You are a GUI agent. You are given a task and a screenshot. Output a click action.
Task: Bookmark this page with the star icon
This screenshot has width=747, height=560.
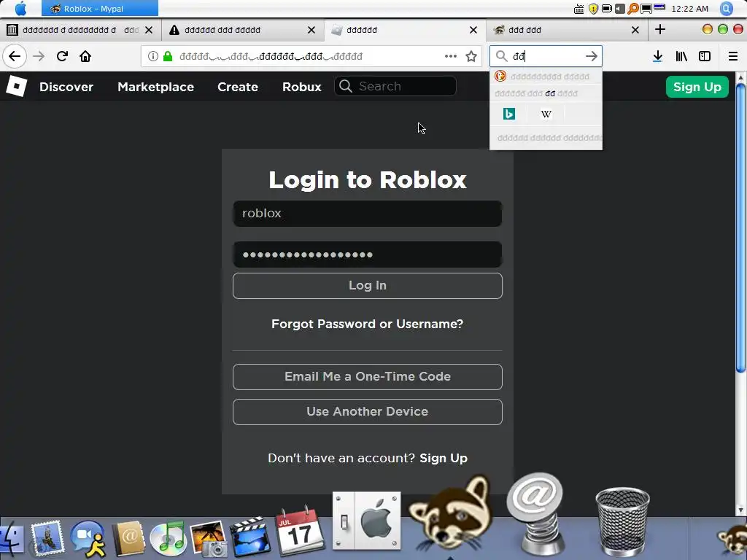tap(471, 56)
